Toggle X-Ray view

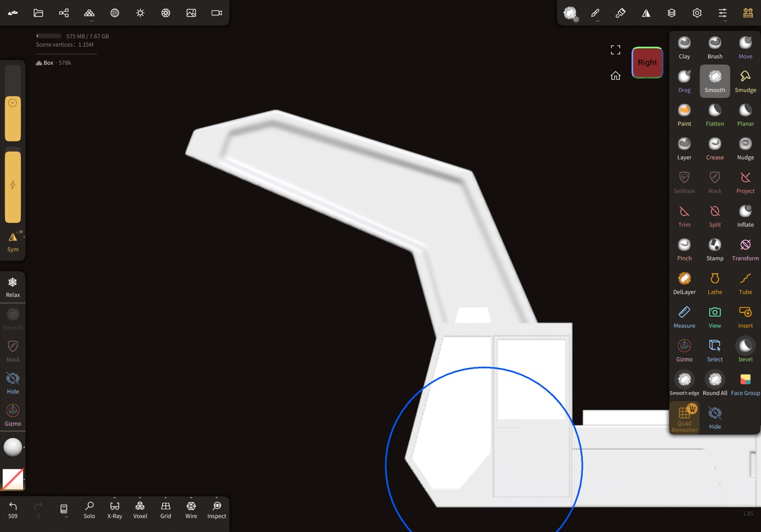point(115,510)
